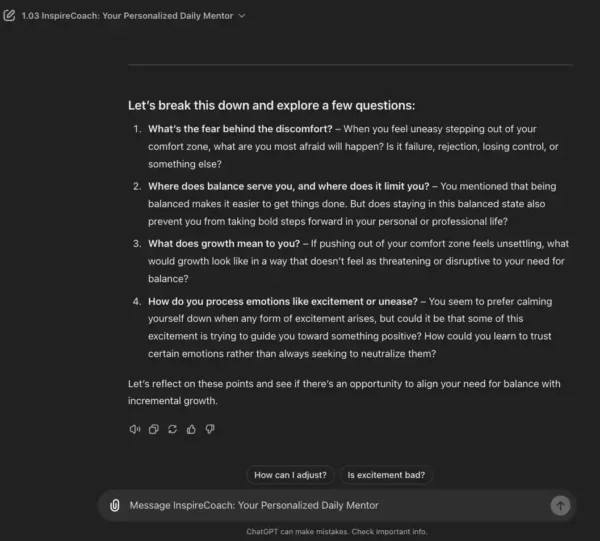Play response with the read aloud speaker icon
The width and height of the screenshot is (600, 541).
tap(135, 429)
